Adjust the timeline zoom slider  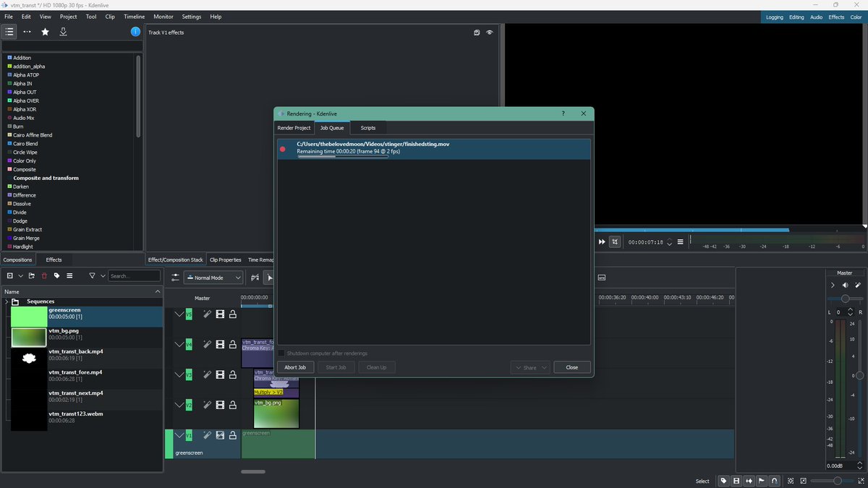tap(838, 481)
